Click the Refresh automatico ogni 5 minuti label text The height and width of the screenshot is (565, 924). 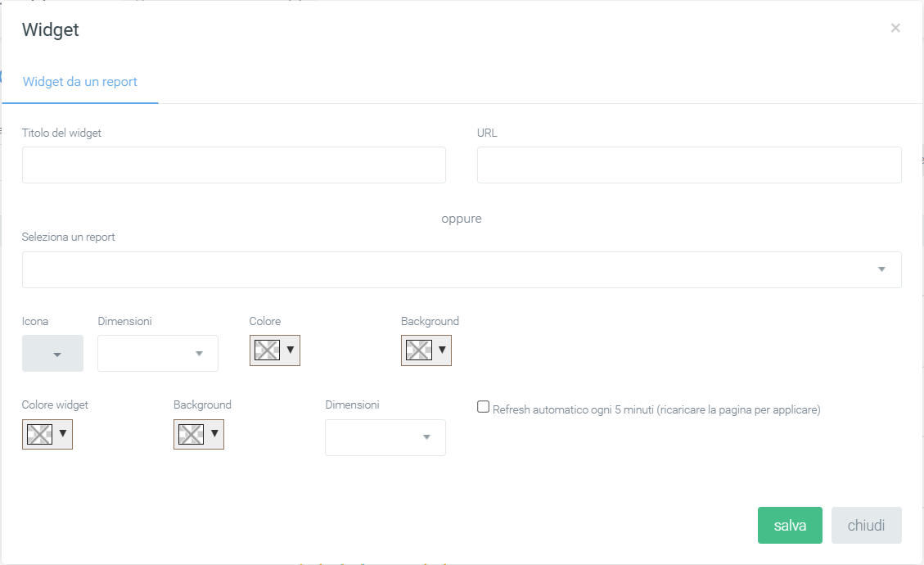[x=656, y=410]
